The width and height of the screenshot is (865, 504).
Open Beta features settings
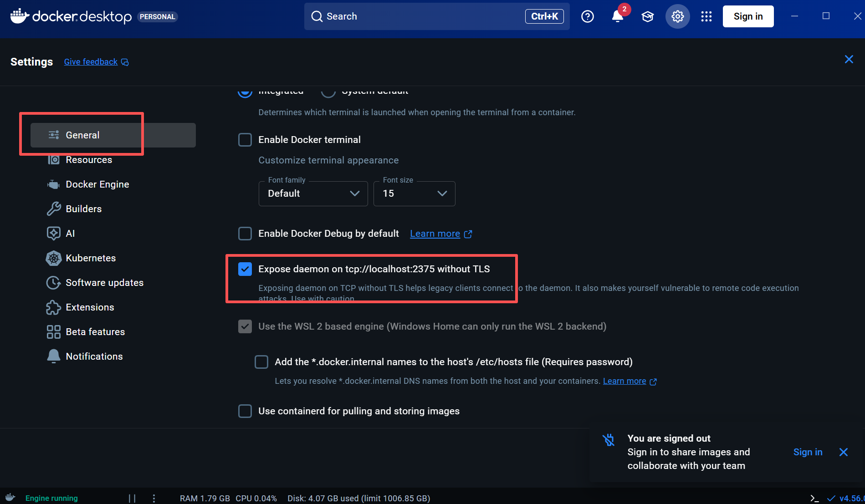point(95,332)
